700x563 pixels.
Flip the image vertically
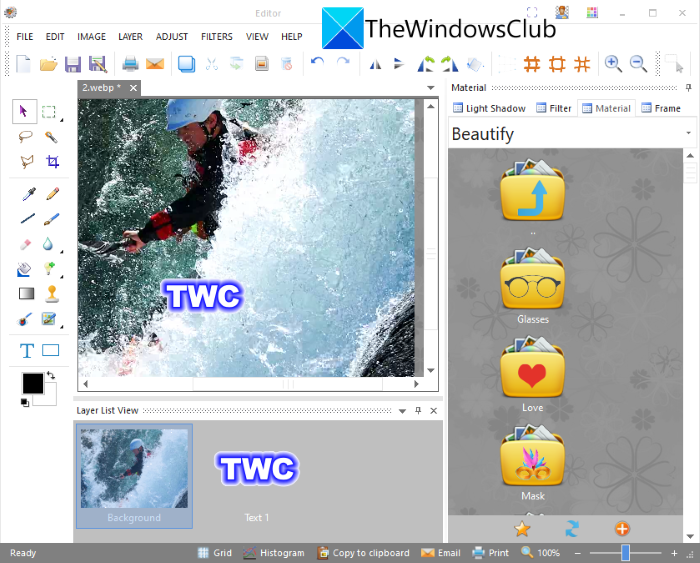click(399, 64)
